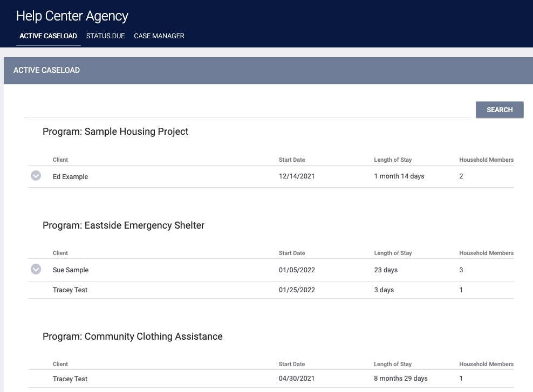Open client Ed Example
This screenshot has height=392, width=533.
pyautogui.click(x=70, y=177)
